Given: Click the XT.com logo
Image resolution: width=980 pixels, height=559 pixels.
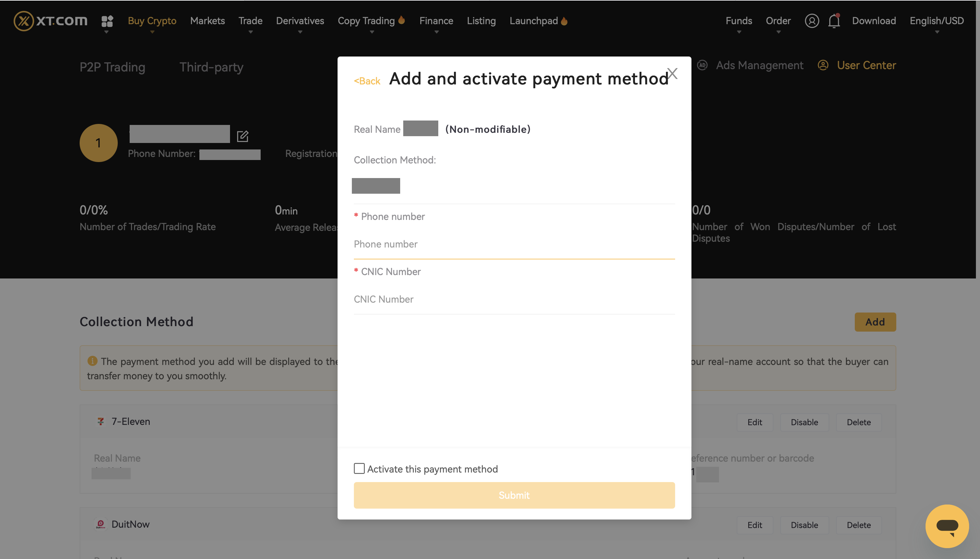Looking at the screenshot, I should (x=50, y=21).
